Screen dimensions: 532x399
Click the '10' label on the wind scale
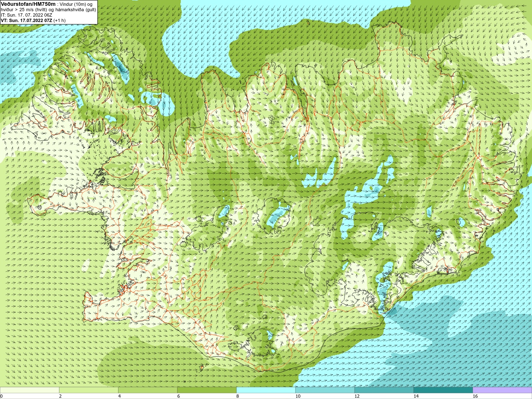pos(298,397)
